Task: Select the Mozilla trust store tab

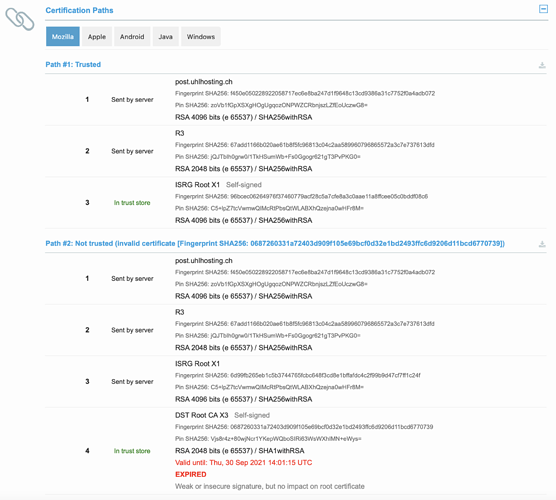Action: pyautogui.click(x=63, y=37)
